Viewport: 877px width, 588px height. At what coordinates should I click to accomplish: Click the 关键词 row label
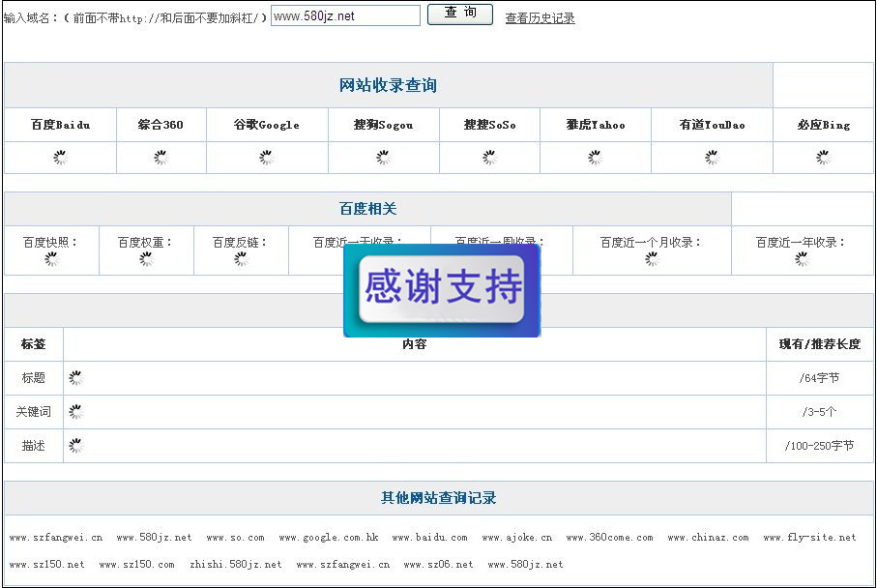pos(33,412)
